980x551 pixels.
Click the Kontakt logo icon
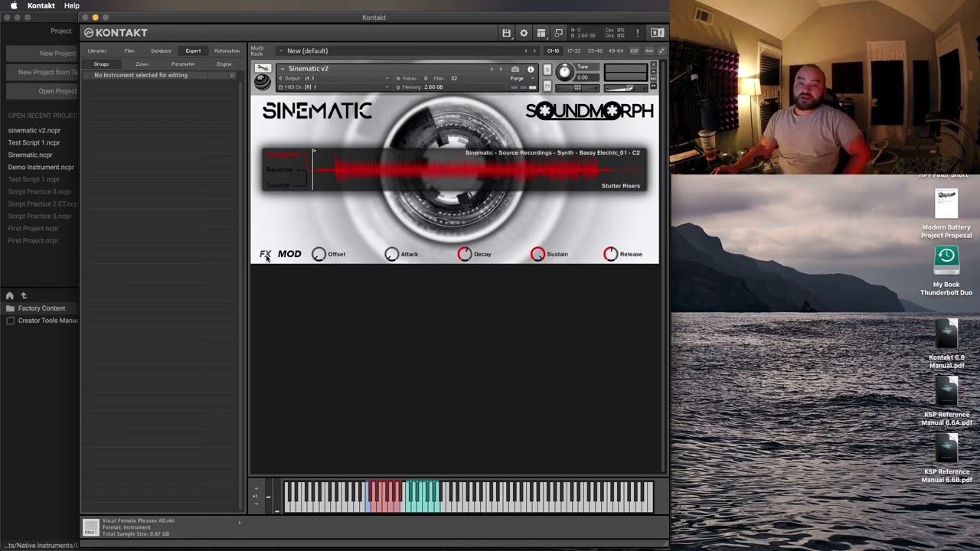click(89, 33)
